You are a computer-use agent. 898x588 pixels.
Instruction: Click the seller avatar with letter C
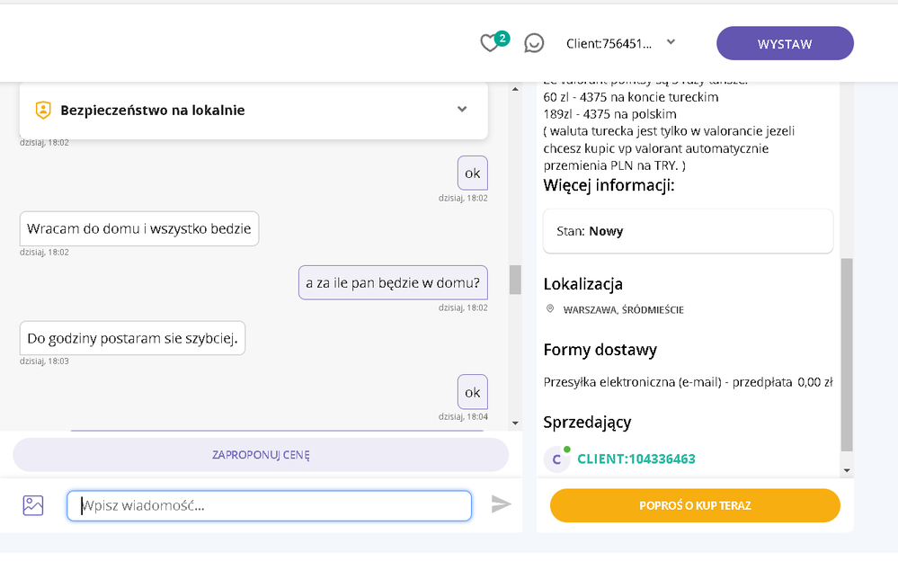[x=556, y=459]
